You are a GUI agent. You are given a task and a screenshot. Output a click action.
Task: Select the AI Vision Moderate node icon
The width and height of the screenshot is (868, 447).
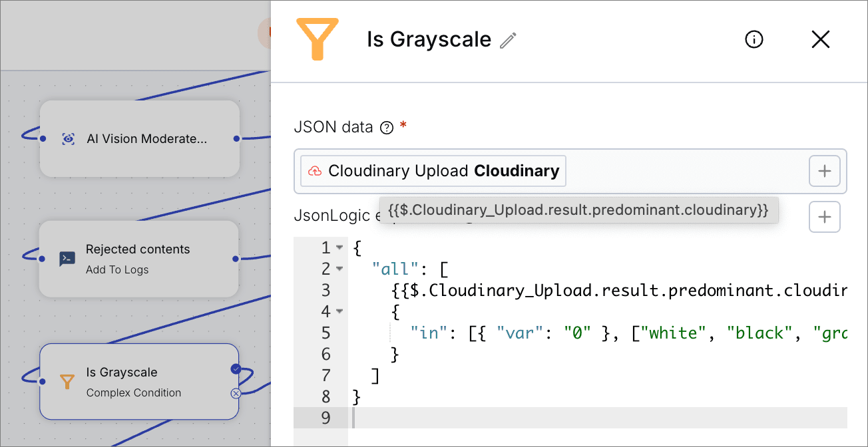(x=68, y=139)
